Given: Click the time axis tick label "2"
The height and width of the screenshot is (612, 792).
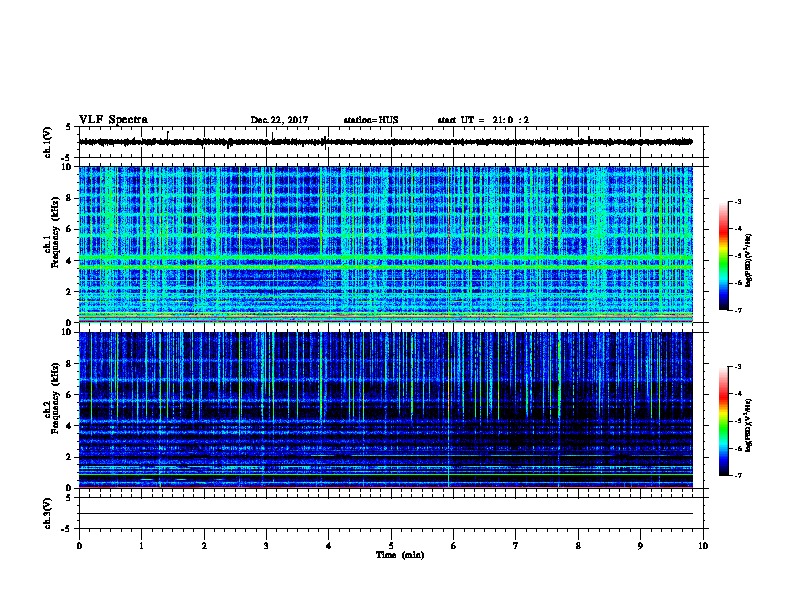Looking at the screenshot, I should 204,546.
